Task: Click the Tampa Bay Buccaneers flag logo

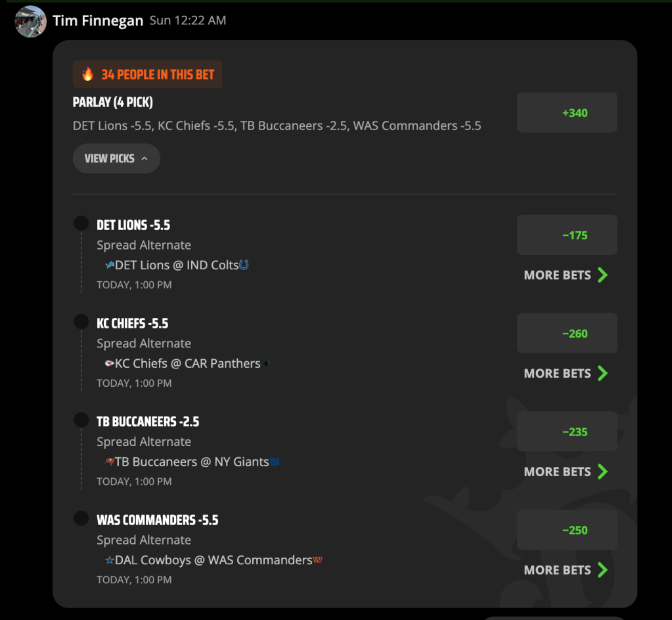Action: [x=110, y=462]
